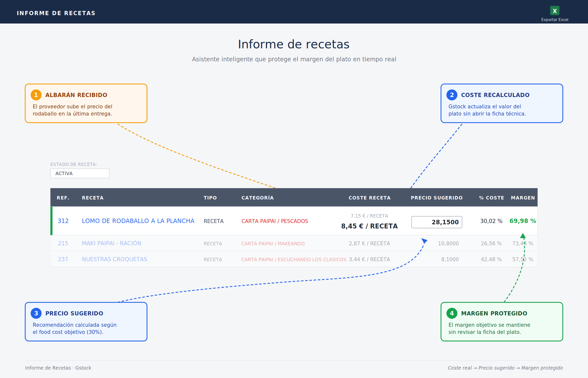Click the 30,02 % cost percentage

click(491, 221)
